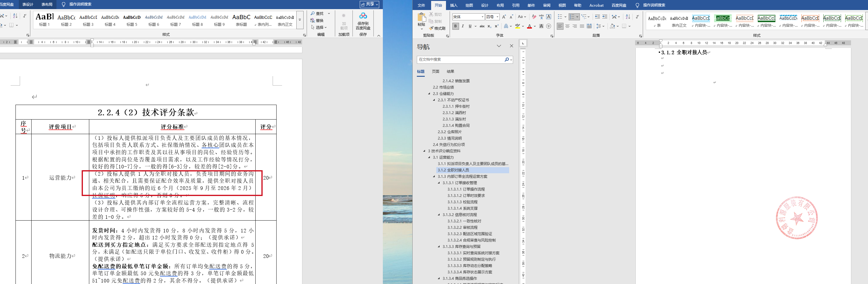
Task: Click the search magnifier in navigation pane
Action: [x=506, y=60]
